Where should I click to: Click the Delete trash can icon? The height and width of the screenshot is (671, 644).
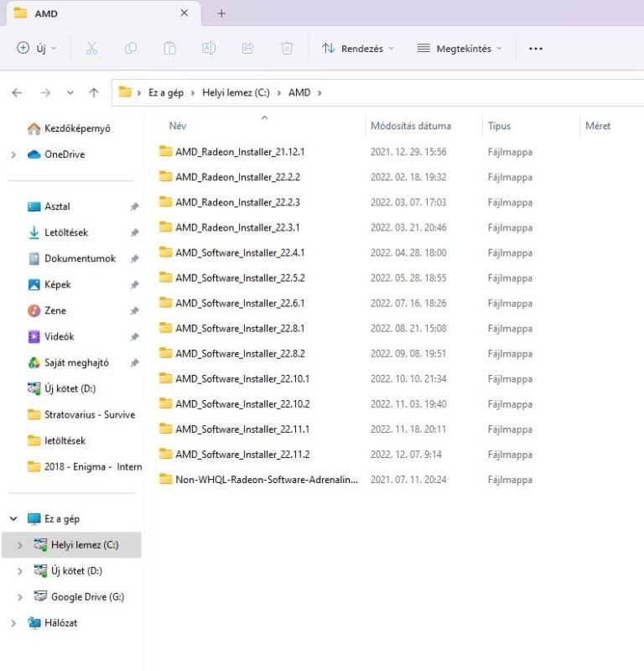(287, 49)
